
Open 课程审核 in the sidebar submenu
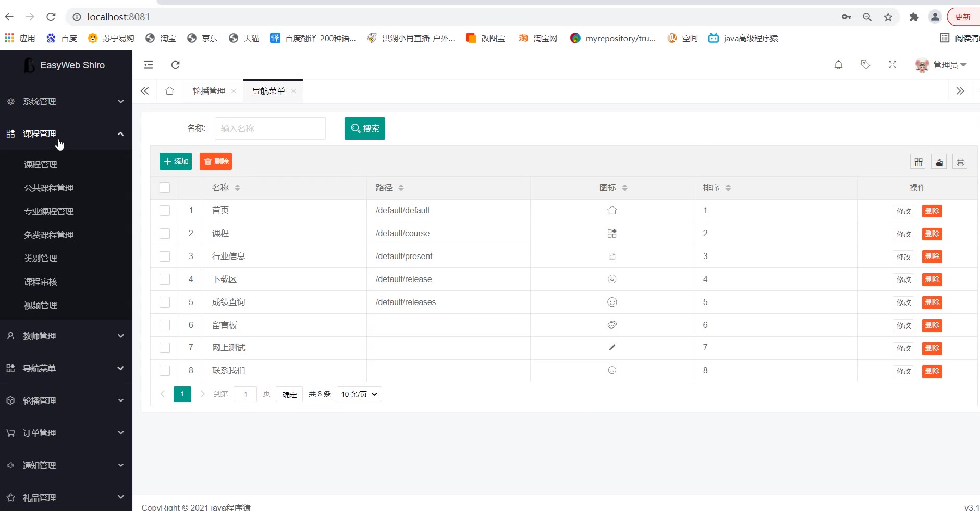click(41, 282)
